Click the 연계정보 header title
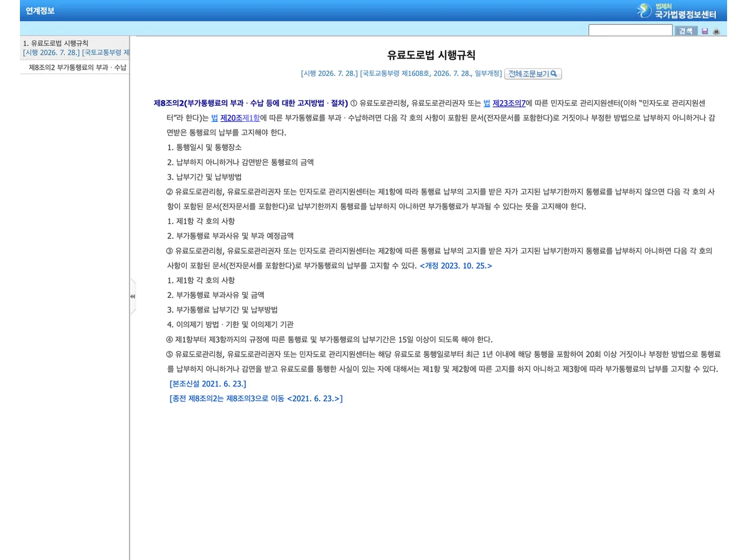Image resolution: width=747 pixels, height=560 pixels. point(40,11)
